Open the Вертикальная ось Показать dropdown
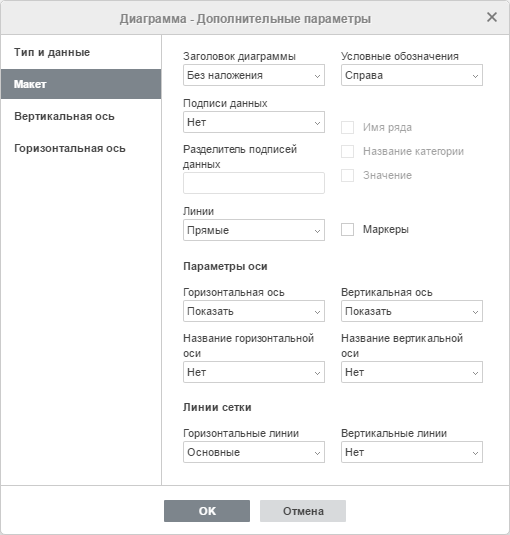This screenshot has width=510, height=535. pos(412,311)
